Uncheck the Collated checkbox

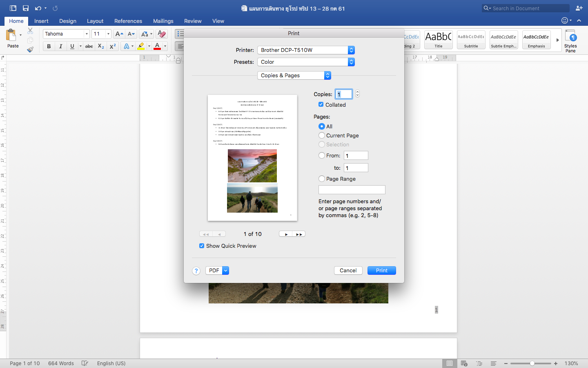tap(321, 105)
